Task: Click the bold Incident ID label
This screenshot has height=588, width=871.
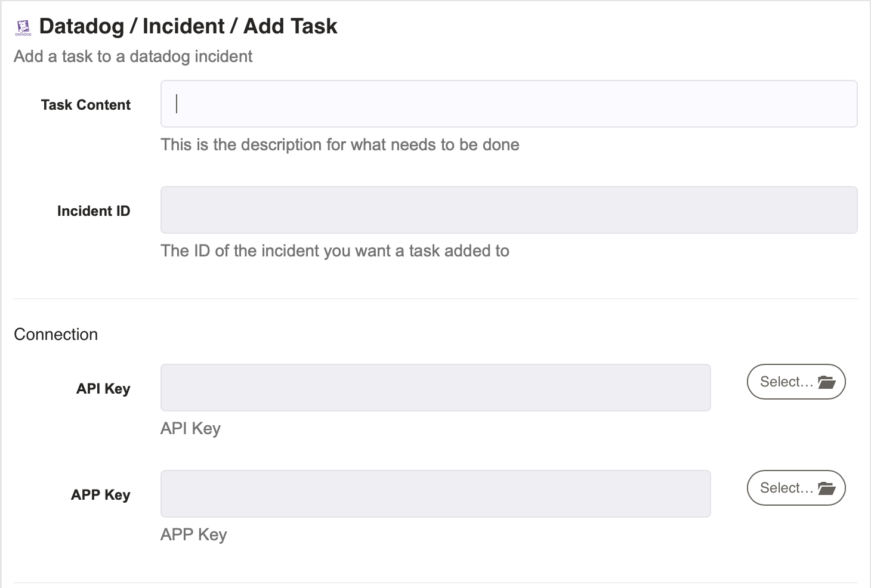Action: click(94, 211)
